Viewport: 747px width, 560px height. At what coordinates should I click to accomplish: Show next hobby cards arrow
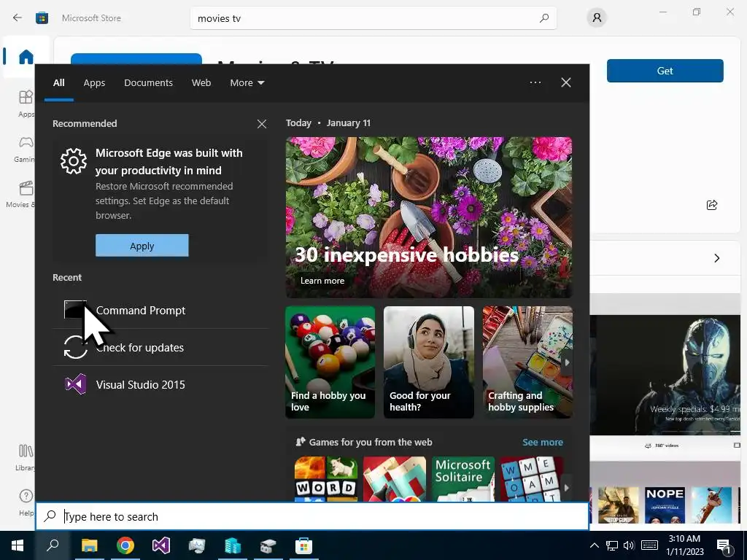[x=567, y=362]
